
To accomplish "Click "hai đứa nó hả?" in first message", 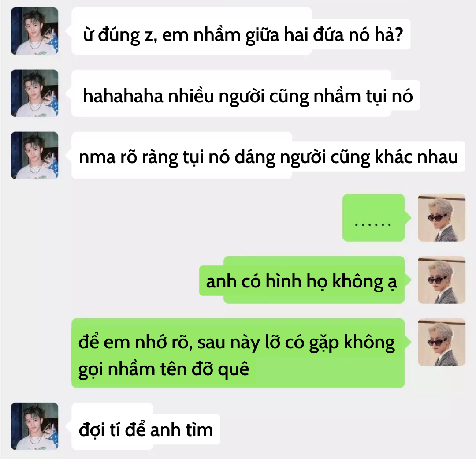I will click(x=343, y=34).
